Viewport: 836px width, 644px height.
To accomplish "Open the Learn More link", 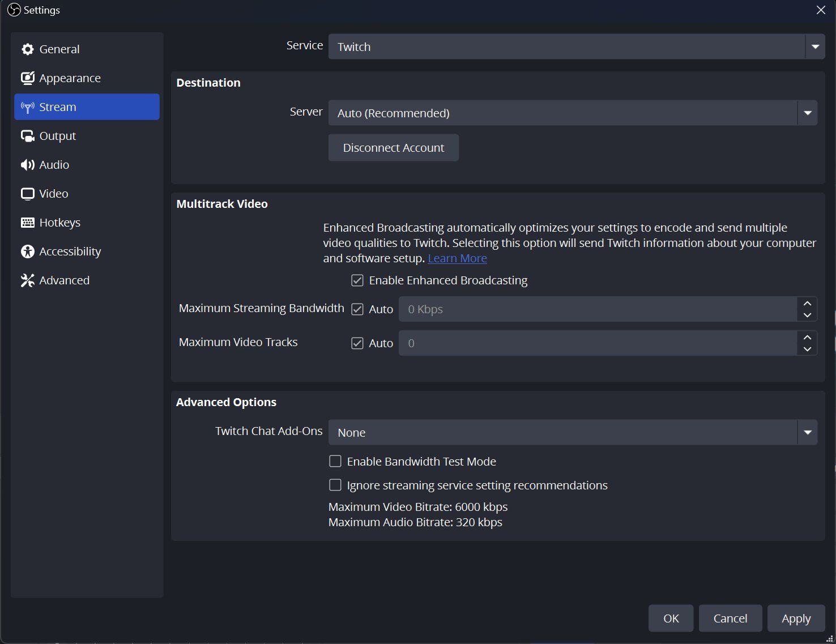I will [457, 258].
